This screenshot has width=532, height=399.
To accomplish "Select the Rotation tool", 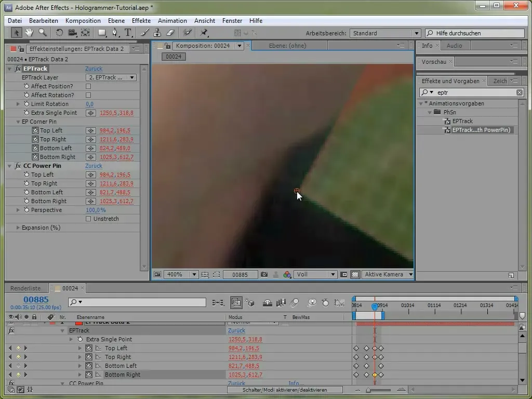I will [59, 33].
